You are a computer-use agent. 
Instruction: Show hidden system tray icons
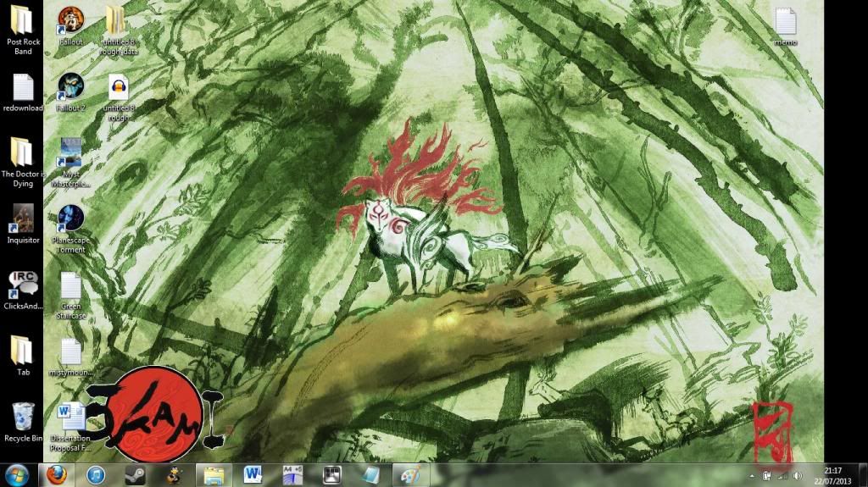[x=752, y=476]
